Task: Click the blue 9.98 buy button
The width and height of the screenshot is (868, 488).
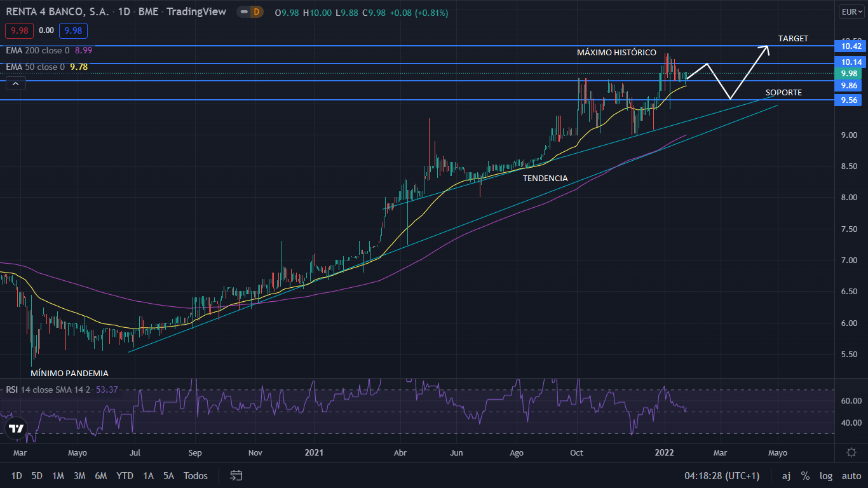Action: [x=73, y=30]
